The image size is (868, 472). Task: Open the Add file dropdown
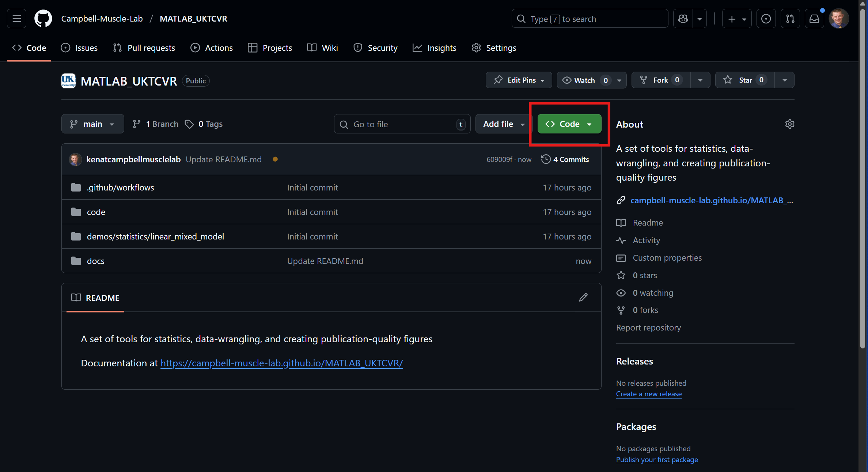[503, 124]
